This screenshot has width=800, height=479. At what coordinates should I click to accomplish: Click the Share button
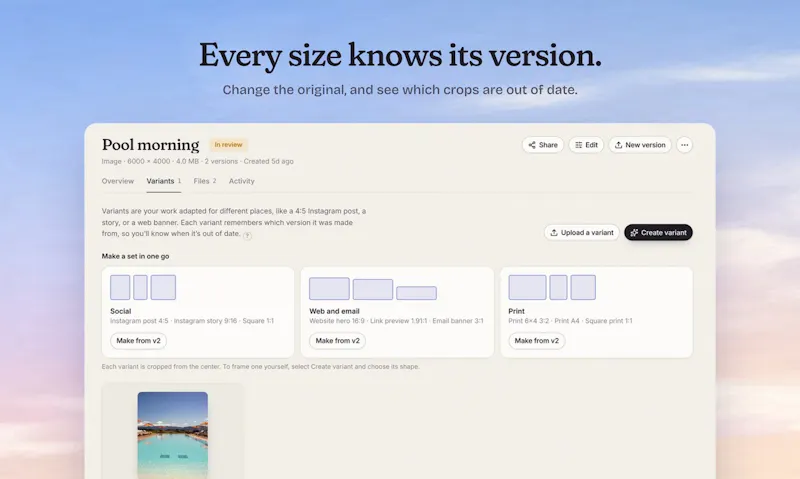click(542, 145)
